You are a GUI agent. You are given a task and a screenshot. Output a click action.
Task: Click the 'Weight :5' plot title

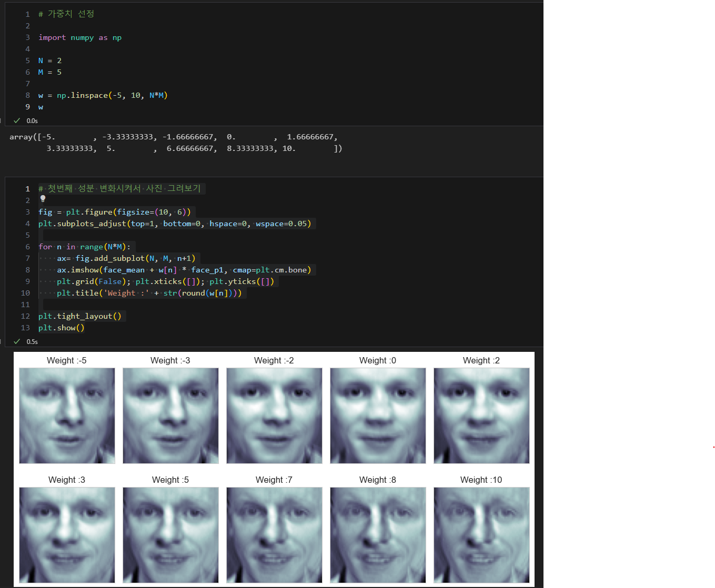click(170, 480)
